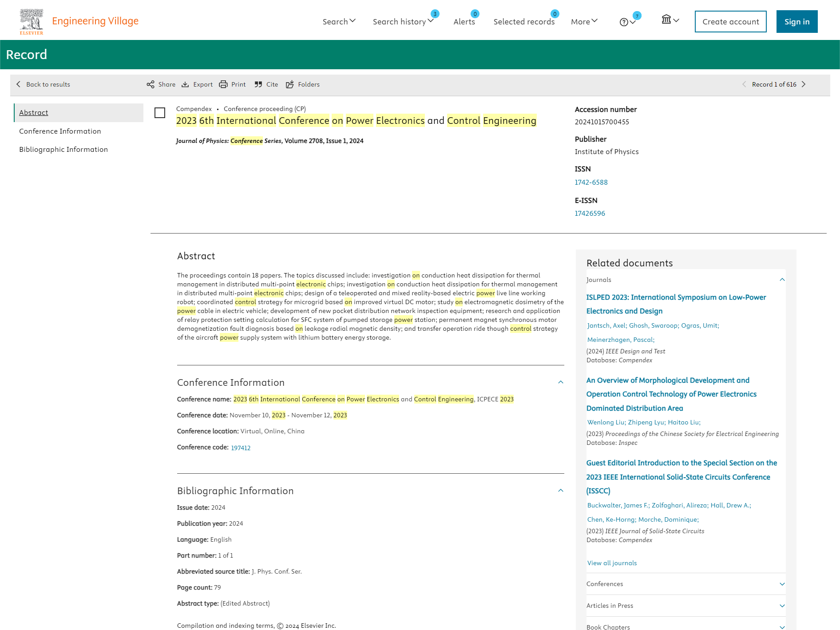840x630 pixels.
Task: Open Alerts in the top navigation
Action: pyautogui.click(x=464, y=21)
